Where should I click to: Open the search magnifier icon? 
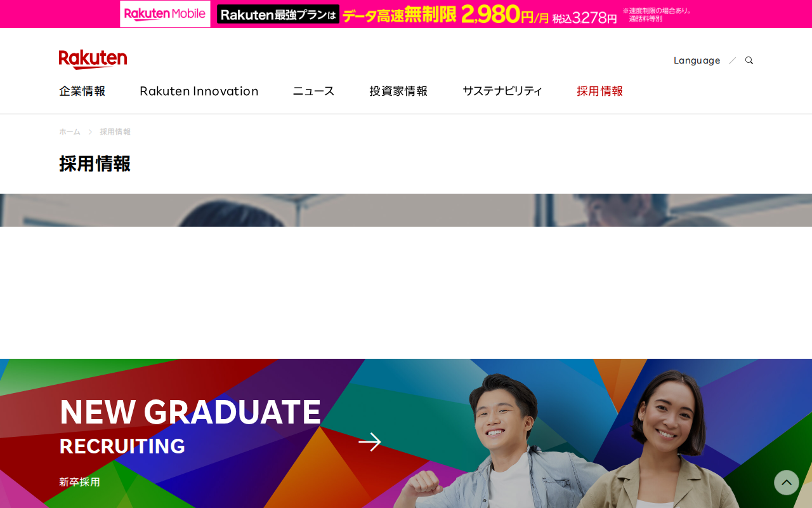click(x=749, y=60)
